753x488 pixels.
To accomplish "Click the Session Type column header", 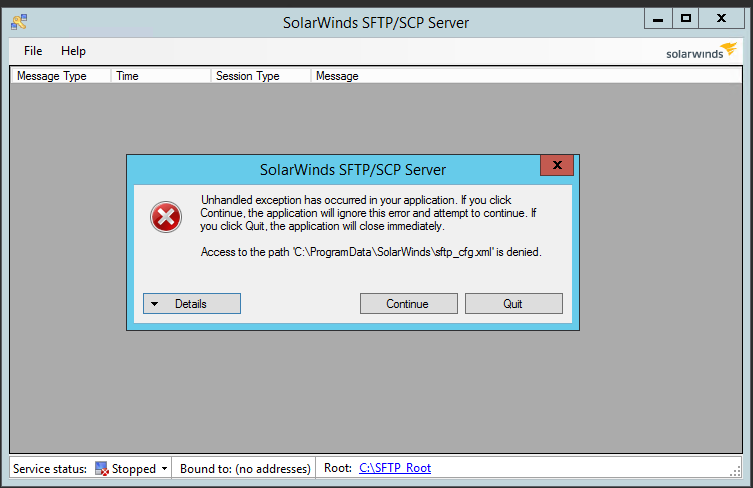I will tap(261, 76).
